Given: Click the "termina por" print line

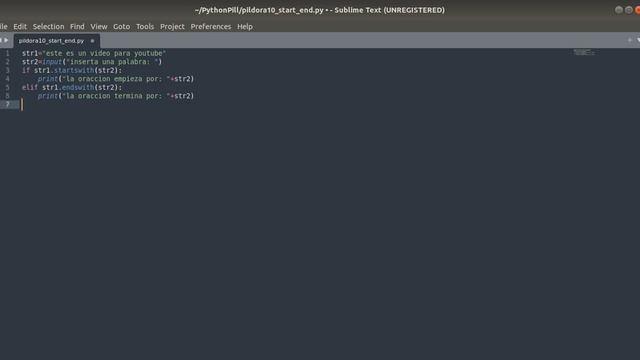Looking at the screenshot, I should point(116,96).
